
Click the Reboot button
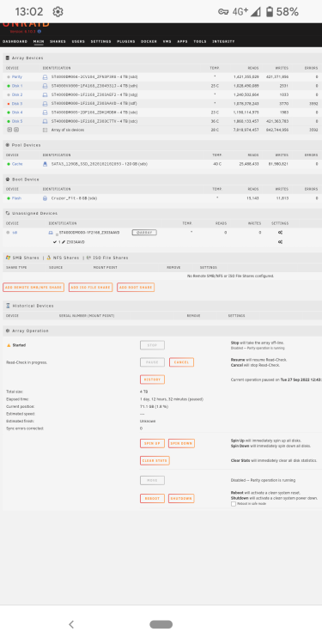152,499
